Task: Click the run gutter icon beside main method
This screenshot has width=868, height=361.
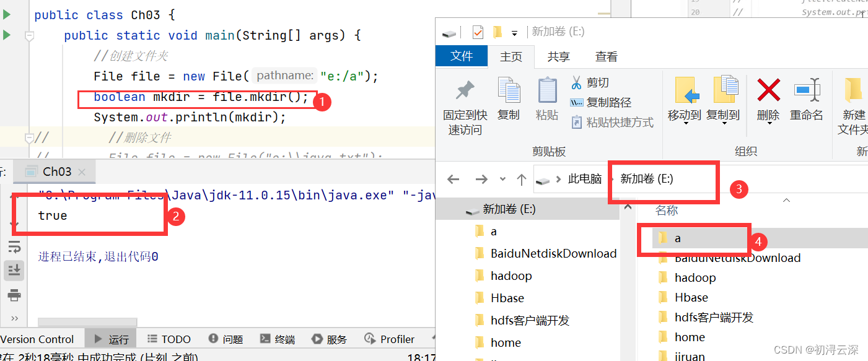Action: tap(7, 35)
